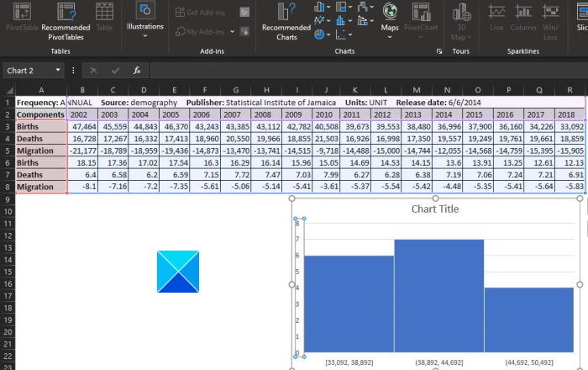Insert a Win/Loss sparkline
Screen dimensions: 588x370
550,21
